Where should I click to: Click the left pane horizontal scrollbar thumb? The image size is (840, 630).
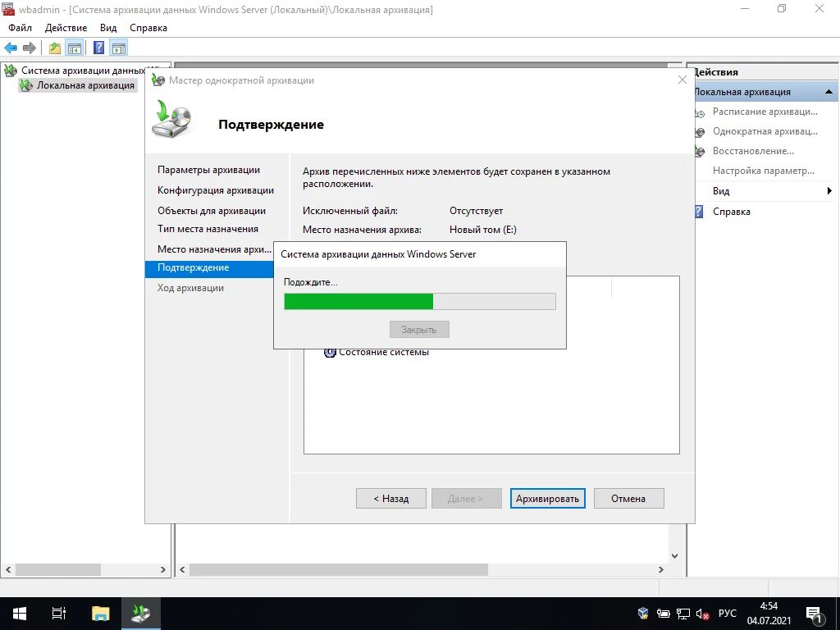click(x=58, y=569)
